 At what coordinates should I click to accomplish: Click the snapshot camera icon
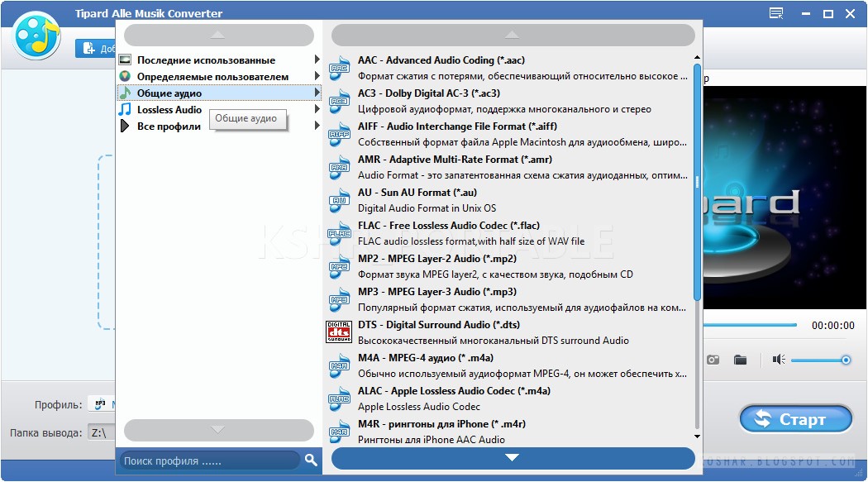tap(713, 360)
